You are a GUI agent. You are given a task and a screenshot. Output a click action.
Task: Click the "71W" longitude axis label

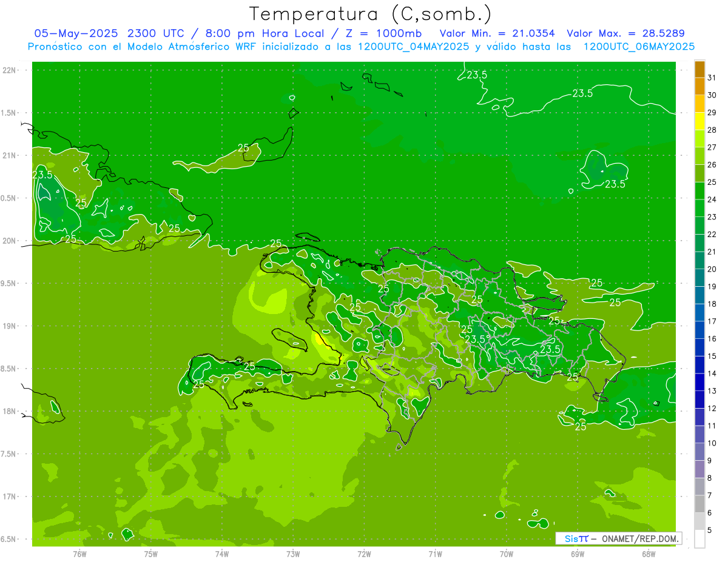[x=435, y=554]
